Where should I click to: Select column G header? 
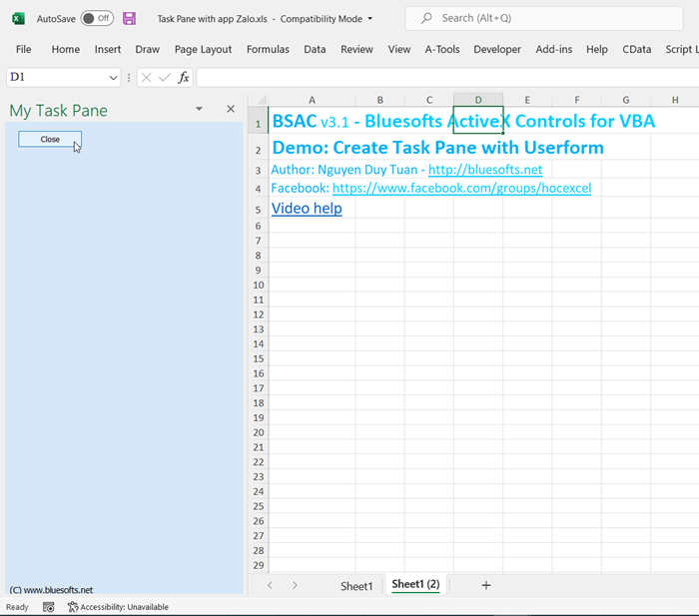(626, 100)
